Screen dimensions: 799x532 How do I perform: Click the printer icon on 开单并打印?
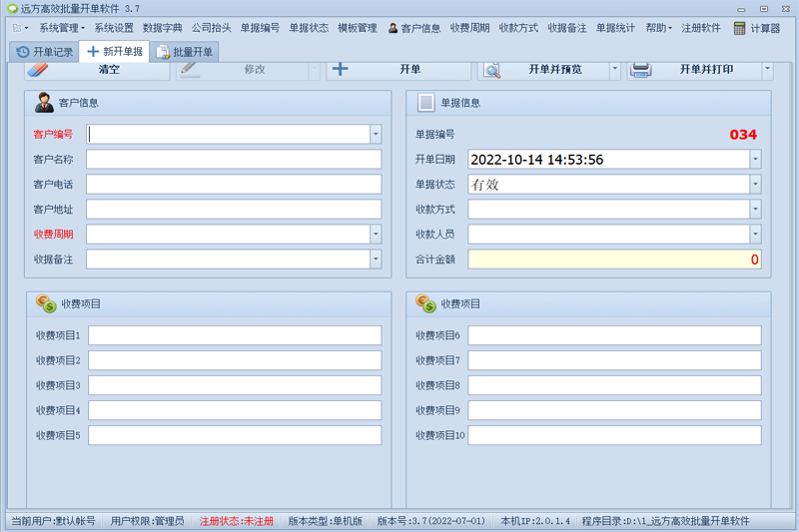pyautogui.click(x=640, y=70)
